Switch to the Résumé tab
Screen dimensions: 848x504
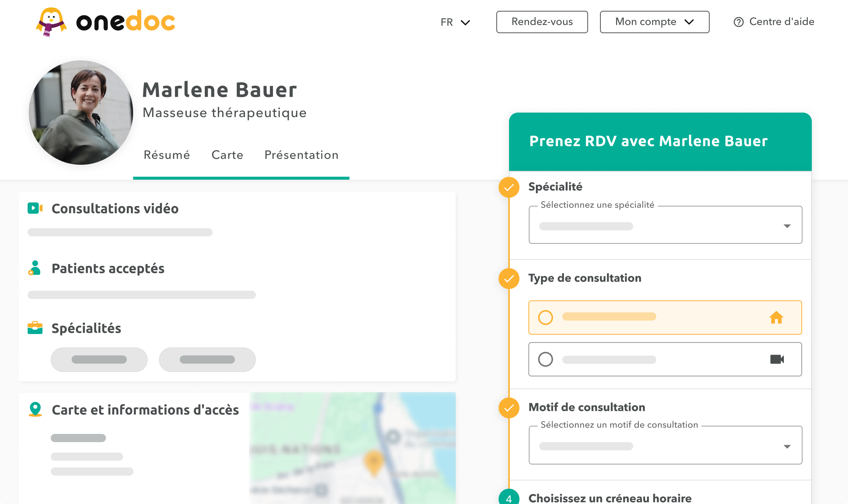[x=167, y=155]
